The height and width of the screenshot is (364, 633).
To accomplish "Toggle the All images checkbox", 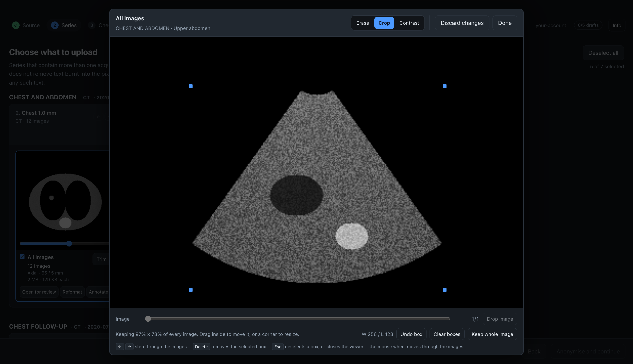I will point(22,257).
